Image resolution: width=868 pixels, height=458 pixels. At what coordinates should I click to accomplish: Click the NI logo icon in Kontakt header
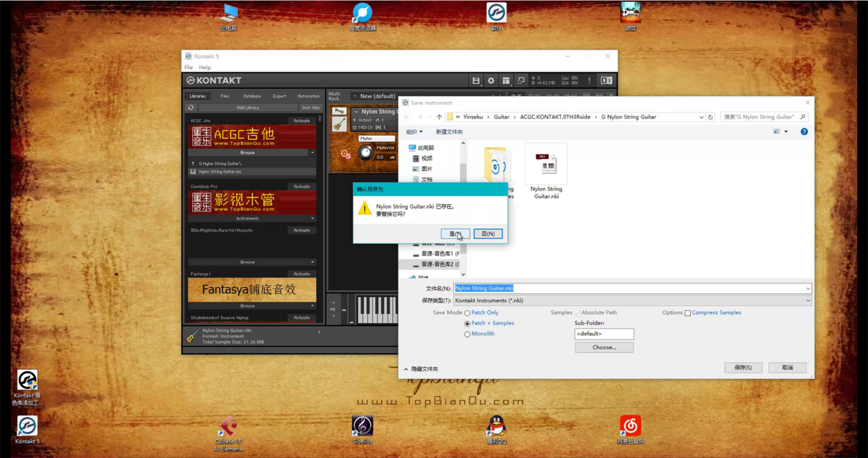coord(606,80)
